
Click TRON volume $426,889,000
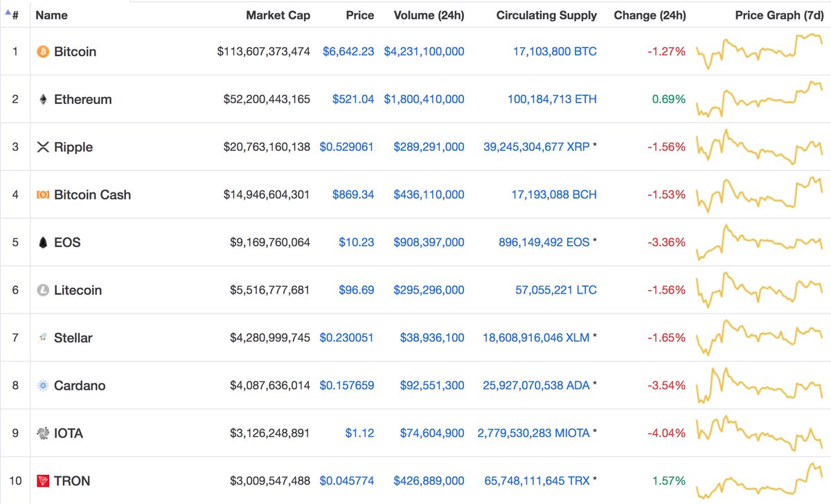(429, 481)
